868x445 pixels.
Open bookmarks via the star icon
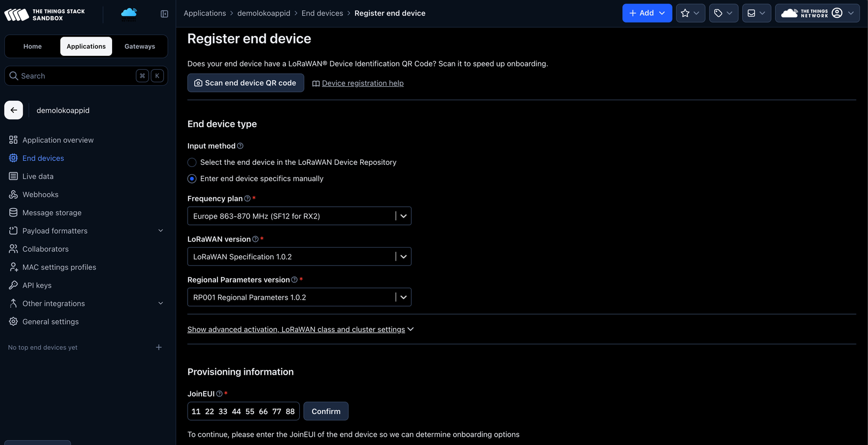pyautogui.click(x=690, y=13)
